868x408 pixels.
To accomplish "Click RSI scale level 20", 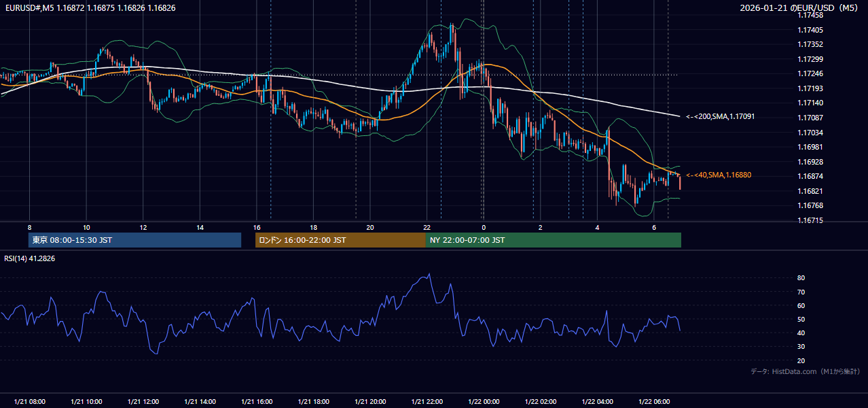I will tap(801, 360).
